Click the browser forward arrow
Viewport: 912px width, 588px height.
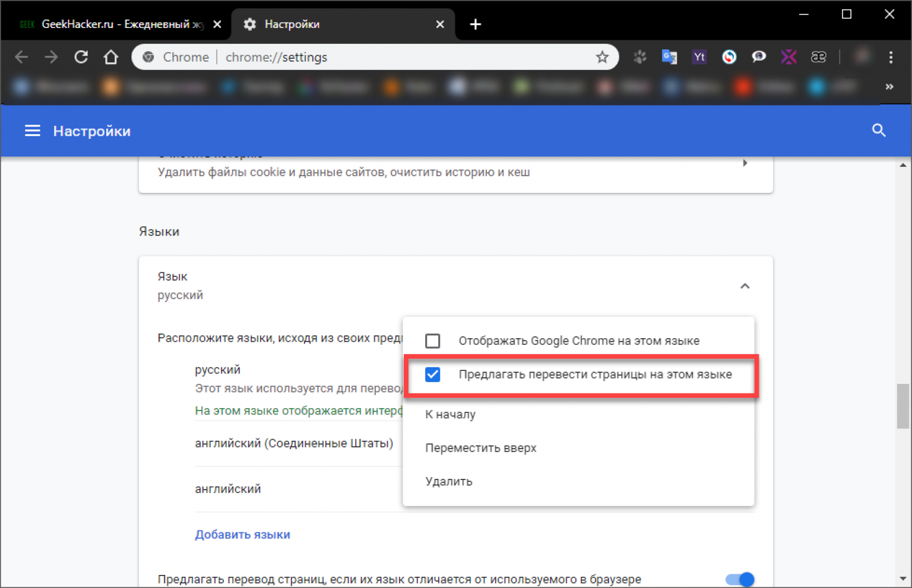52,57
